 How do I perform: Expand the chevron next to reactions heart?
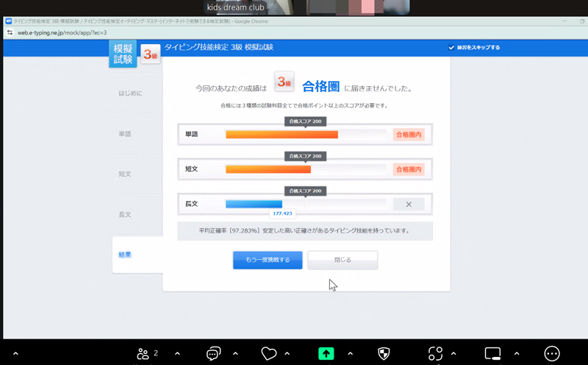tap(287, 353)
